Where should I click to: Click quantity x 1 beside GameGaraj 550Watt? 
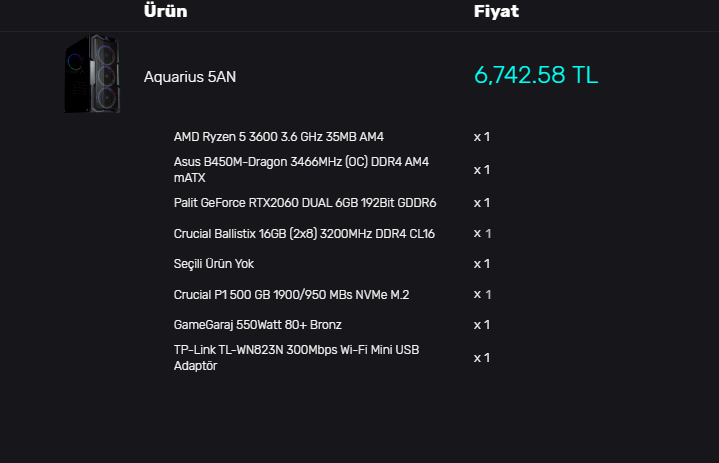482,325
